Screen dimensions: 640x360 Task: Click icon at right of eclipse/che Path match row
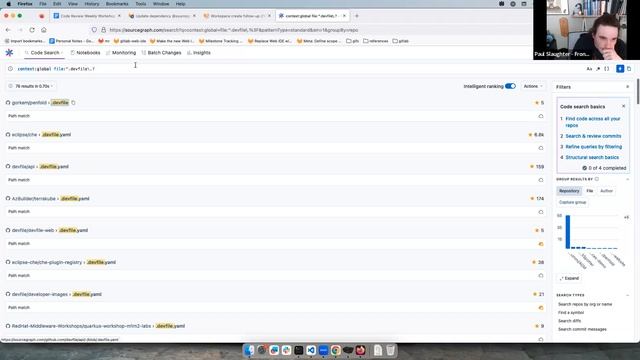tap(541, 148)
